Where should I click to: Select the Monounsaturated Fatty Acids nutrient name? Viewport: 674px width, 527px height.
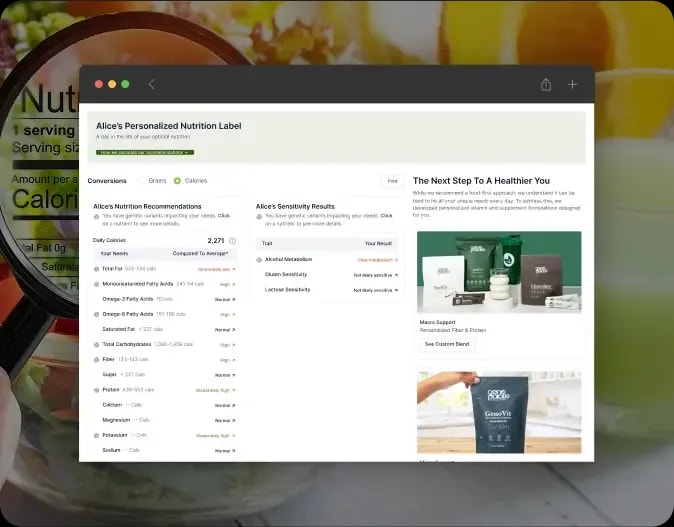138,284
